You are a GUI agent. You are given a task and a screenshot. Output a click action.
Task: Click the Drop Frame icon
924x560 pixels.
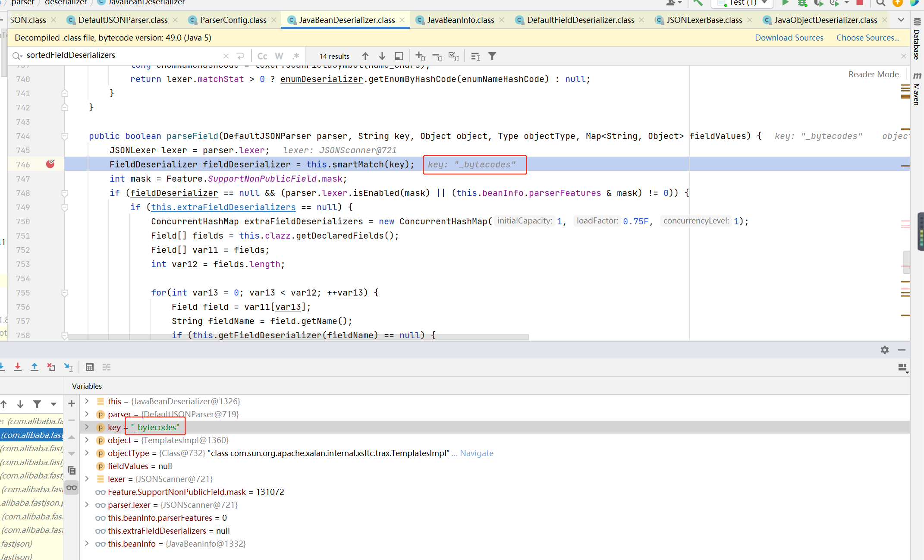(51, 367)
